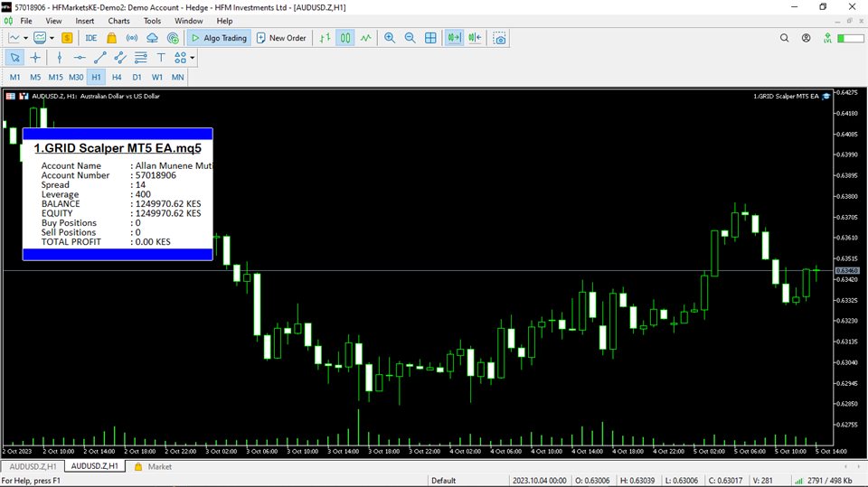Click the Default profile in status bar
The height and width of the screenshot is (487, 868).
[443, 481]
